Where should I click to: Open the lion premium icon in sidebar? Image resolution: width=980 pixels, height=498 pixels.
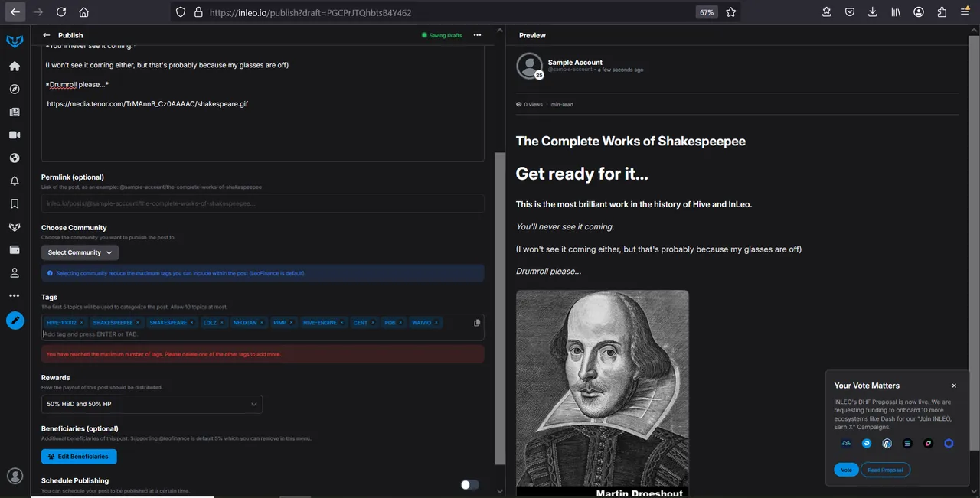coord(15,226)
